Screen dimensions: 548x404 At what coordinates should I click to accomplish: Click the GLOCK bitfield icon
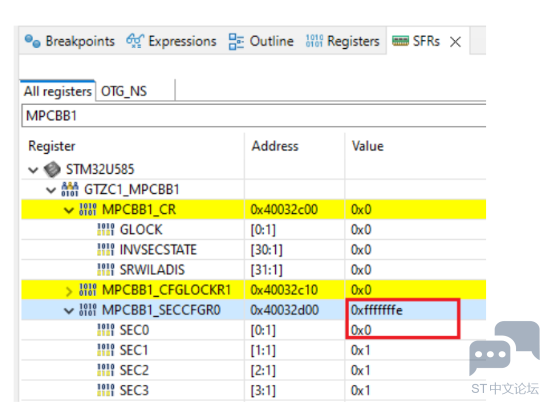click(x=106, y=230)
